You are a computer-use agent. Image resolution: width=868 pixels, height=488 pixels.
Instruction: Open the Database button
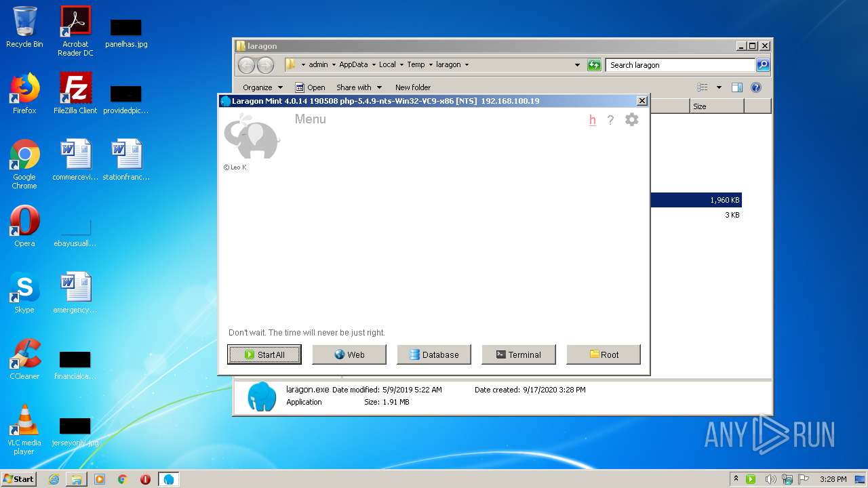coord(434,354)
